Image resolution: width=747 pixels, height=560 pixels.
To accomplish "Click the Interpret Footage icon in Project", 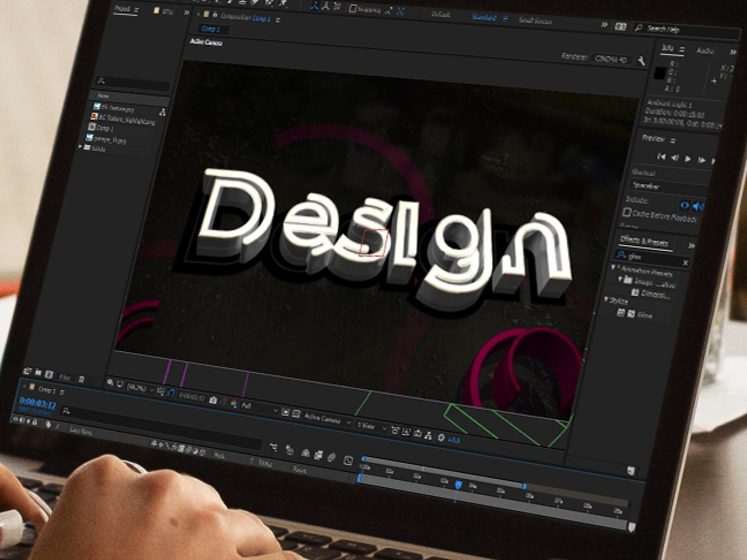I will pos(28,371).
